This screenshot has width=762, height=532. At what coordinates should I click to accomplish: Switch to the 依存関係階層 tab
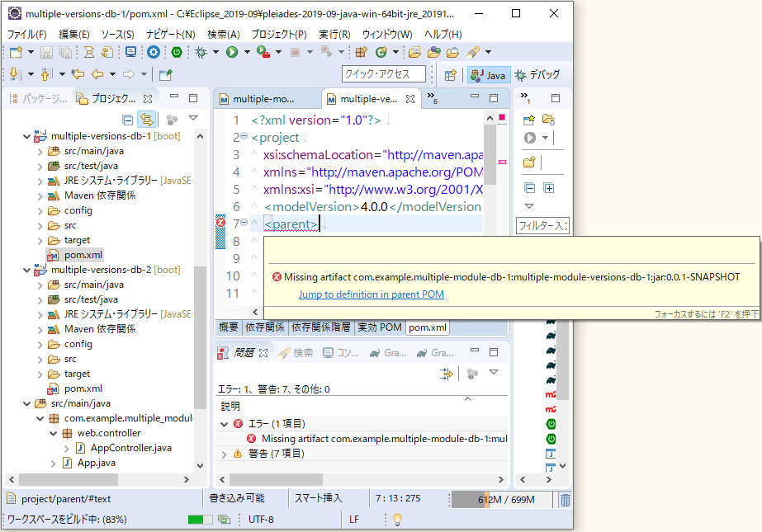321,327
